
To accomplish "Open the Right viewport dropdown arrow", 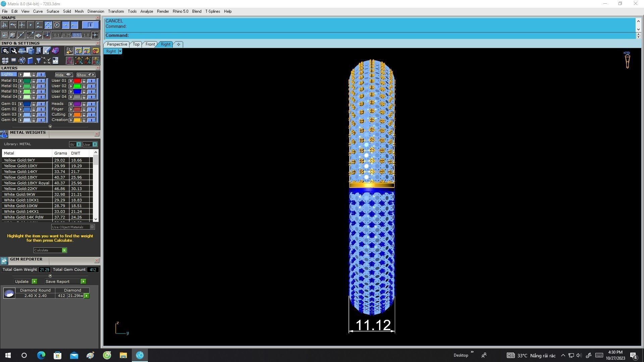I will pyautogui.click(x=120, y=52).
